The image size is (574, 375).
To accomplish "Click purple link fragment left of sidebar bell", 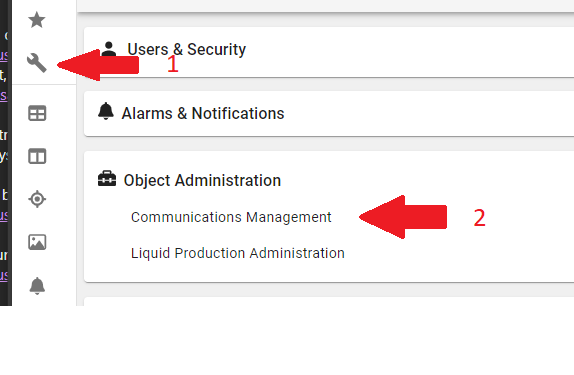I will tap(4, 275).
